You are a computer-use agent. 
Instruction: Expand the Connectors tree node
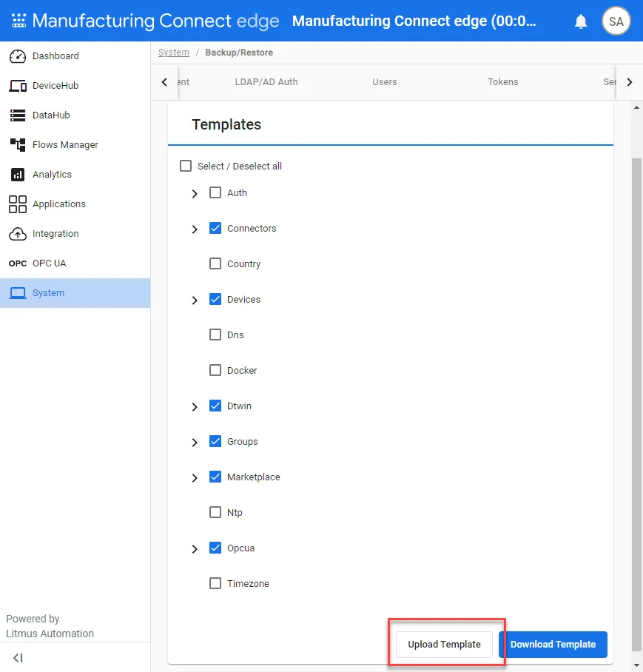coord(195,229)
